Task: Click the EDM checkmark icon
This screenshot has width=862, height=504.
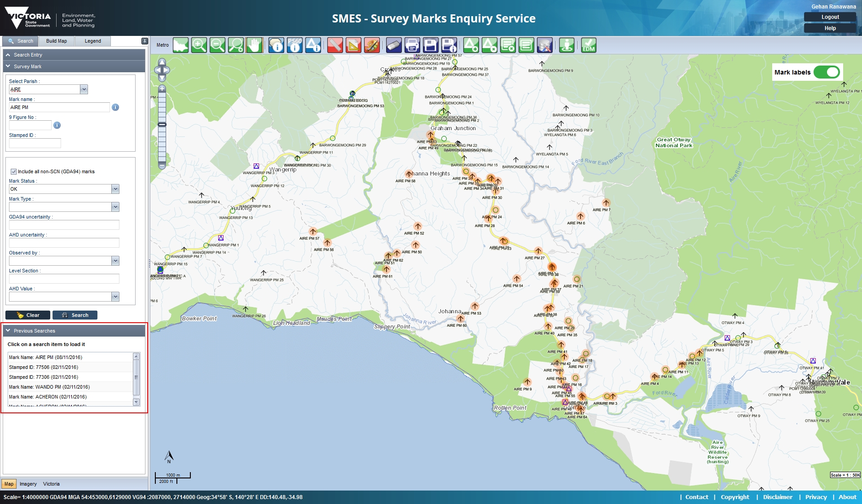Action: pos(589,45)
